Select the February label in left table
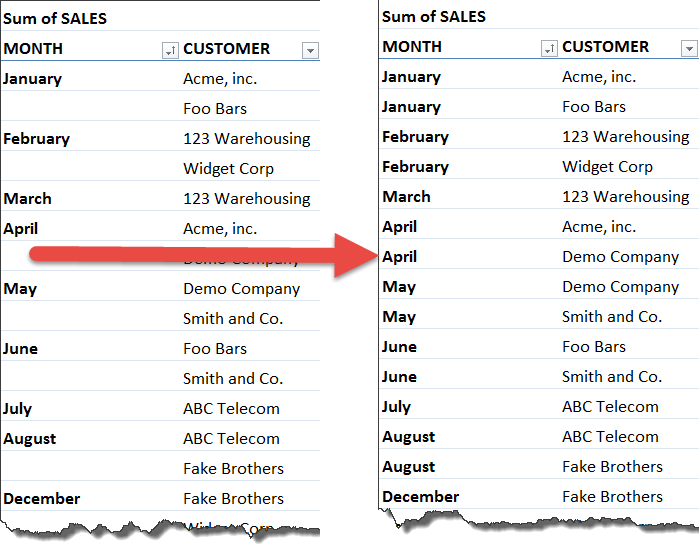Image resolution: width=699 pixels, height=551 pixels. tap(36, 139)
